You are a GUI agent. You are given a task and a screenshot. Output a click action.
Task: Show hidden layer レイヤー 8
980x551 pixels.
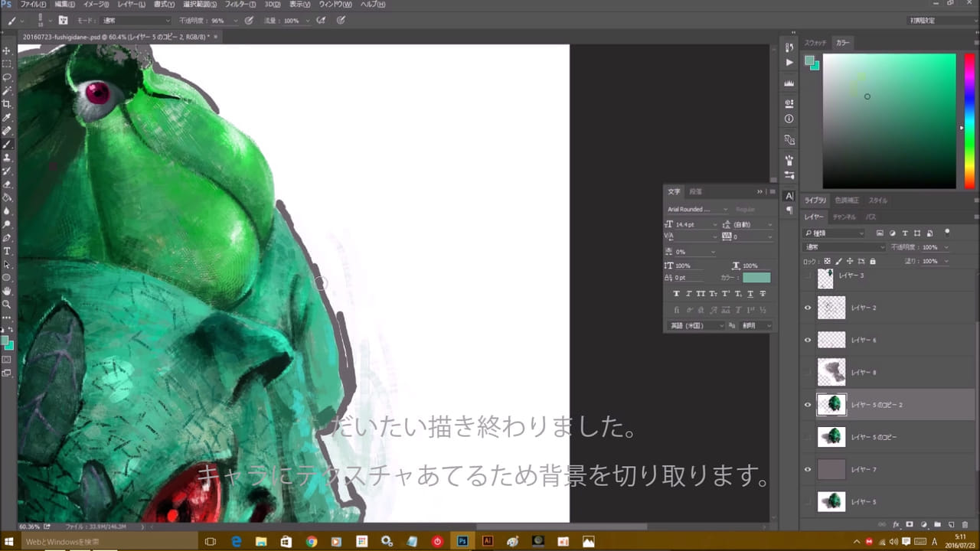click(x=807, y=373)
